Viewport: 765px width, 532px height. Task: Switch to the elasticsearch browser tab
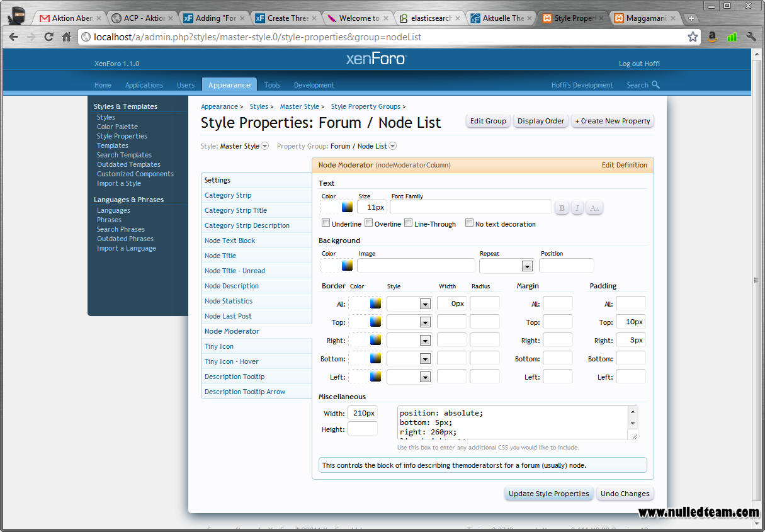pyautogui.click(x=431, y=18)
